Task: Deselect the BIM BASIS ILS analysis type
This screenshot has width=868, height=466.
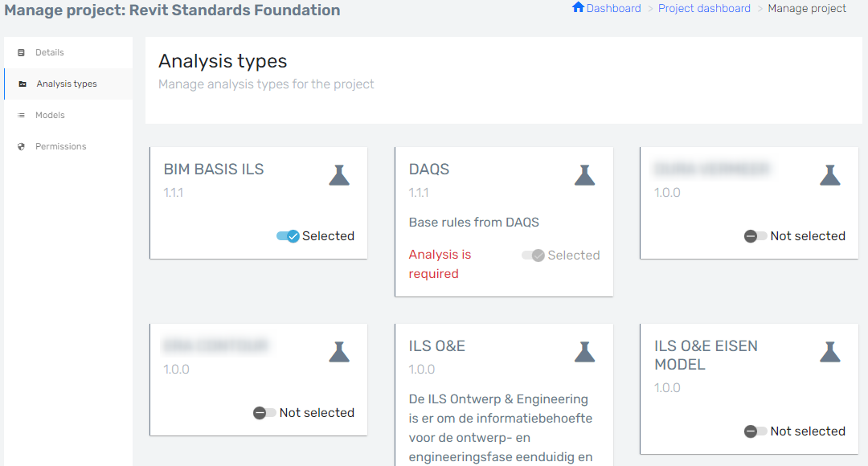Action: point(289,235)
